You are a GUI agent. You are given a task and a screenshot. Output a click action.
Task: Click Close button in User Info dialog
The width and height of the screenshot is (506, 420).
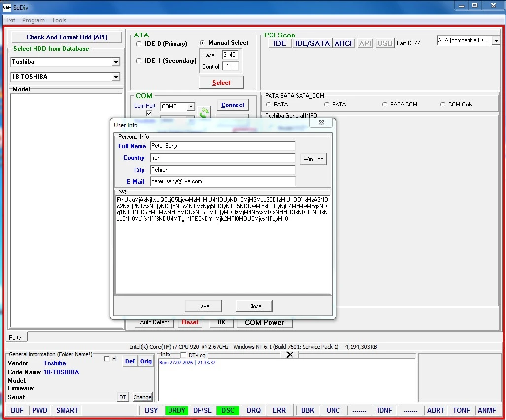pos(255,306)
